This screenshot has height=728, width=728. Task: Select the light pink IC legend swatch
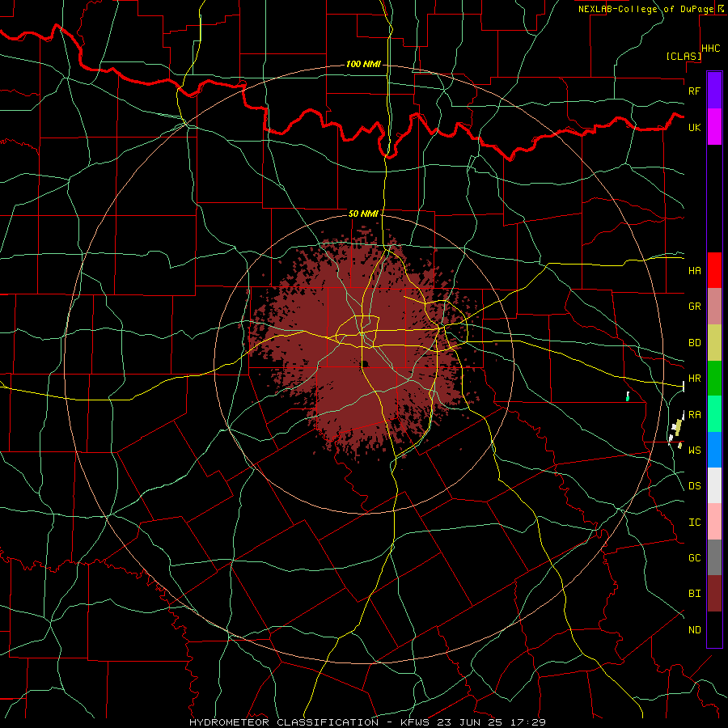click(714, 522)
